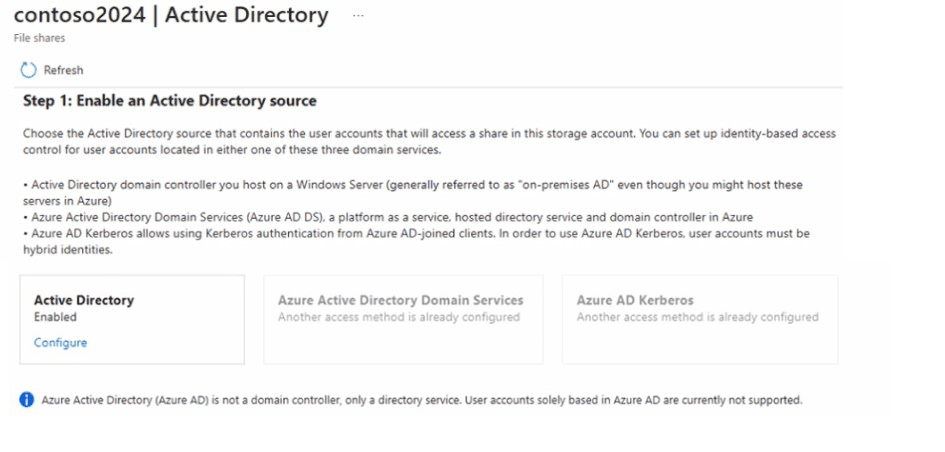The width and height of the screenshot is (945, 452).
Task: Click the File shares subtitle
Action: [39, 38]
